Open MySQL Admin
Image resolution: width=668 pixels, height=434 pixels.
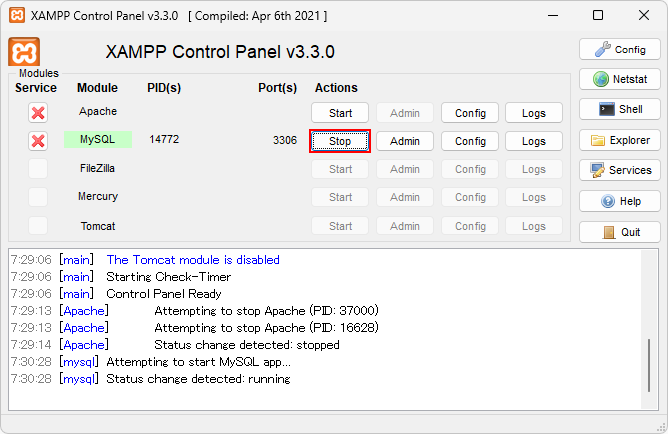pyautogui.click(x=405, y=141)
